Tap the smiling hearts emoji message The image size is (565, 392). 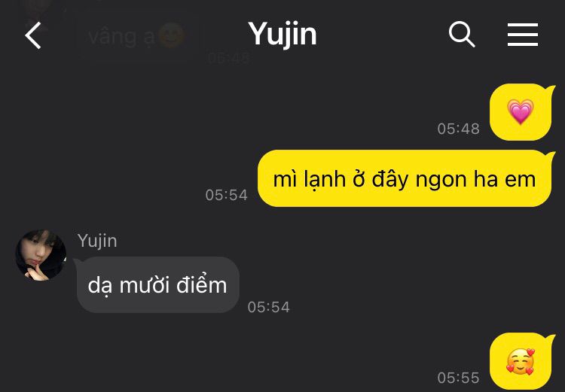pyautogui.click(x=521, y=362)
